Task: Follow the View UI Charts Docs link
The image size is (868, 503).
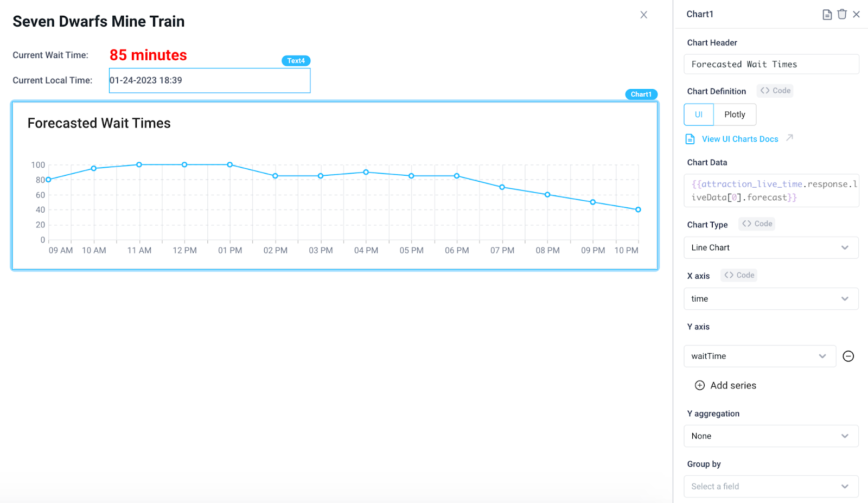Action: tap(740, 139)
